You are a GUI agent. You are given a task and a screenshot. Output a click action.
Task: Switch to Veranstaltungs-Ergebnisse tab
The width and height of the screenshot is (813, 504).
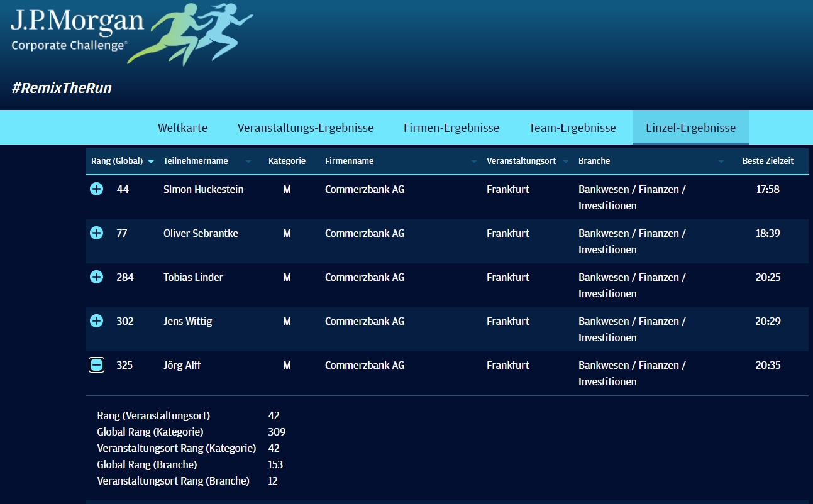pyautogui.click(x=306, y=128)
